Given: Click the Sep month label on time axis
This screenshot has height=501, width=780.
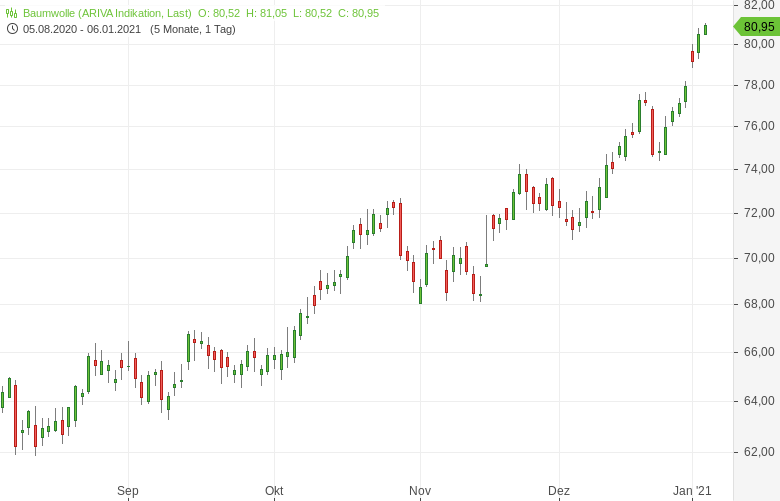Looking at the screenshot, I should (x=128, y=491).
